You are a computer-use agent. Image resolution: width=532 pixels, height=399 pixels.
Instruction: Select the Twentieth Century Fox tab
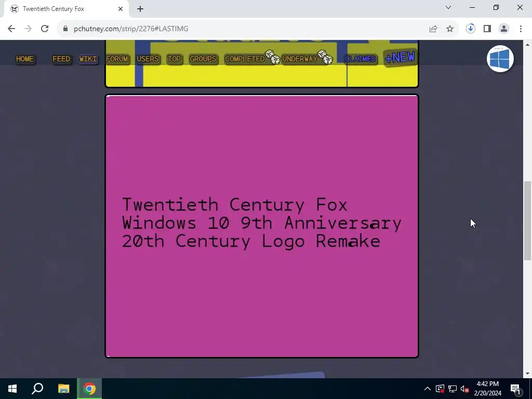point(66,9)
